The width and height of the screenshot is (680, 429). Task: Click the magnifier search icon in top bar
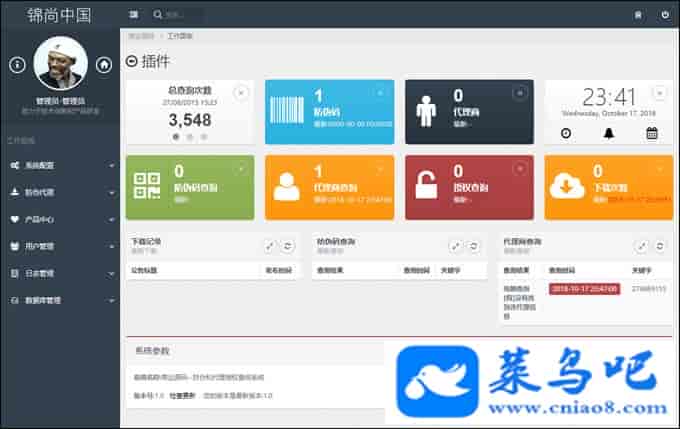click(x=157, y=15)
